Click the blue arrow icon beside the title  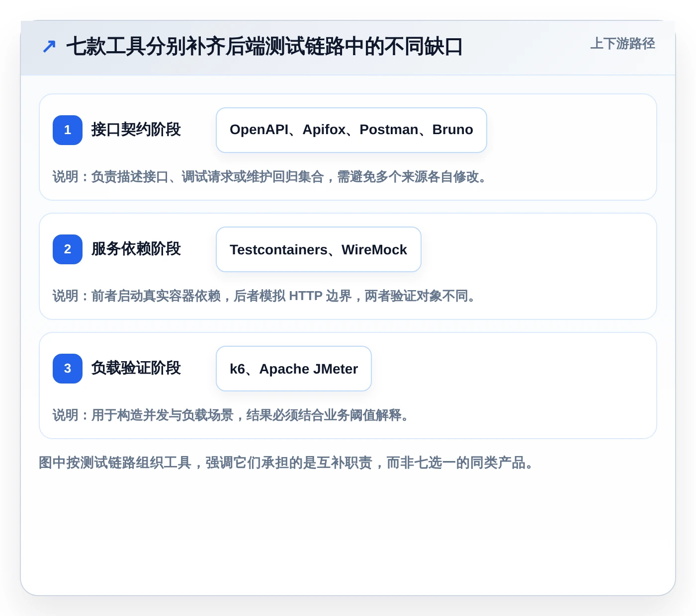pos(49,47)
